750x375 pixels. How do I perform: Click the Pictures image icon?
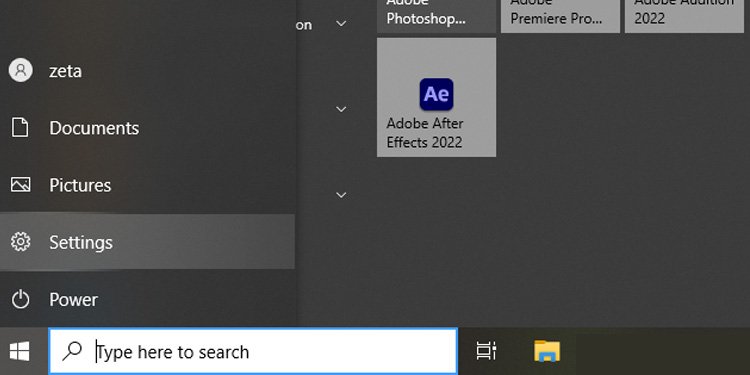tap(21, 185)
